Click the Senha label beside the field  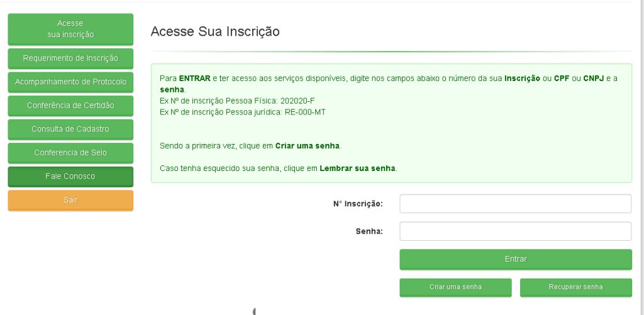[x=369, y=231]
